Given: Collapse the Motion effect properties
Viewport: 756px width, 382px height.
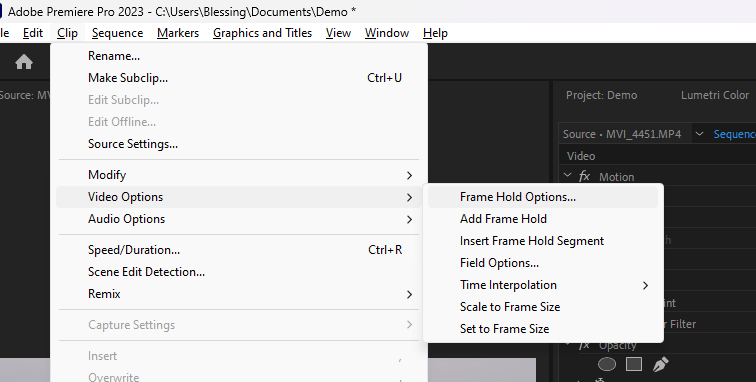Looking at the screenshot, I should [x=568, y=176].
